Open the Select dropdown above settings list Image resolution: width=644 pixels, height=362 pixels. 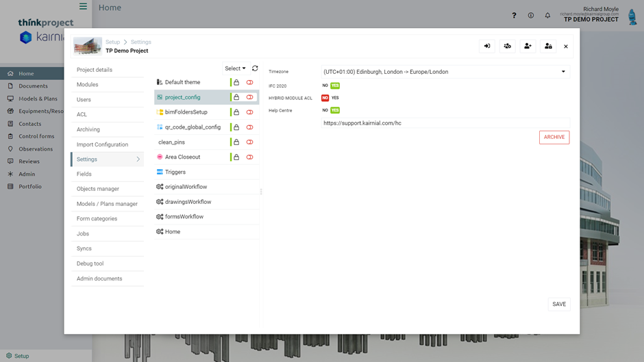234,68
